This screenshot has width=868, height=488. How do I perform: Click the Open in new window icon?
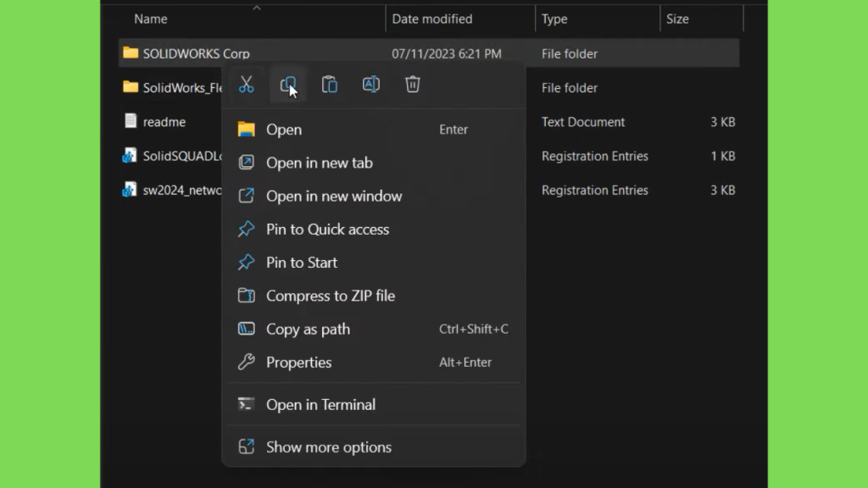247,196
